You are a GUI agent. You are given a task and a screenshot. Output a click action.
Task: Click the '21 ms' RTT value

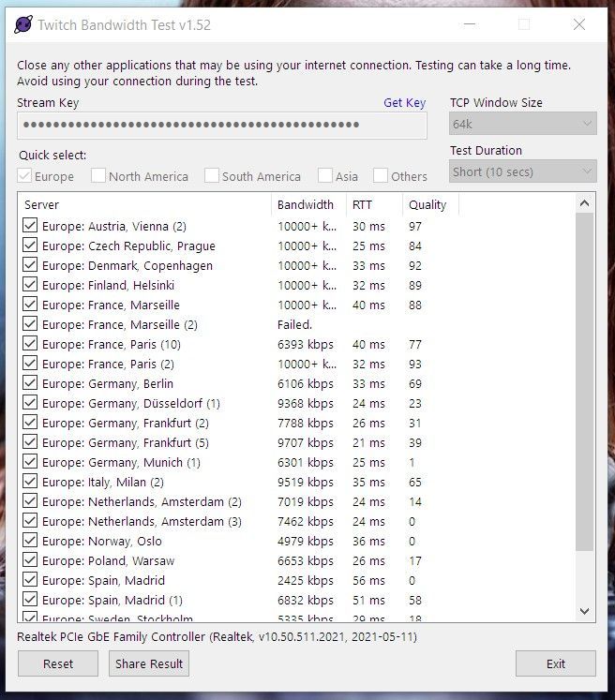[368, 442]
